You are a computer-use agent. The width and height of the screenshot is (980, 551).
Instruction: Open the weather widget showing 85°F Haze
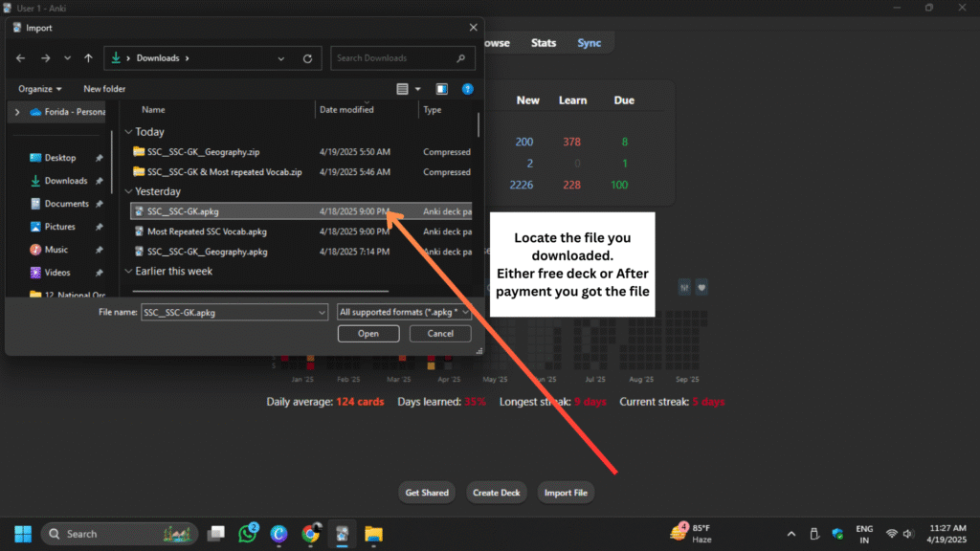point(691,534)
